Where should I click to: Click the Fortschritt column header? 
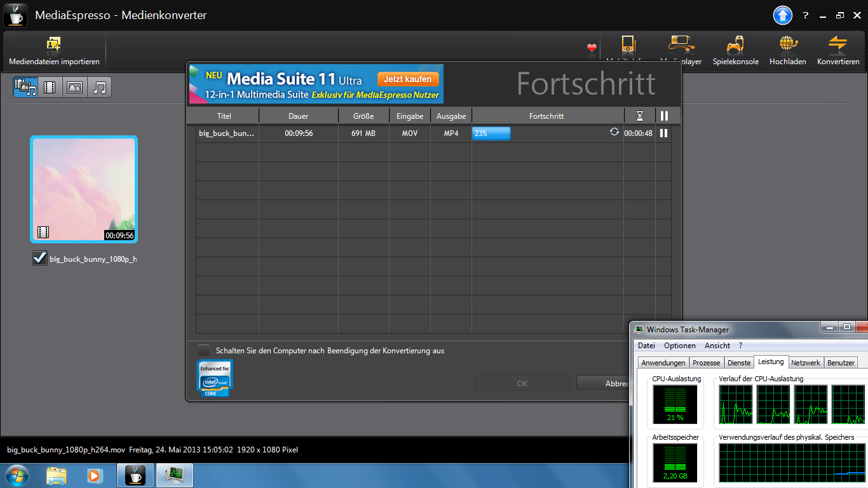[546, 116]
